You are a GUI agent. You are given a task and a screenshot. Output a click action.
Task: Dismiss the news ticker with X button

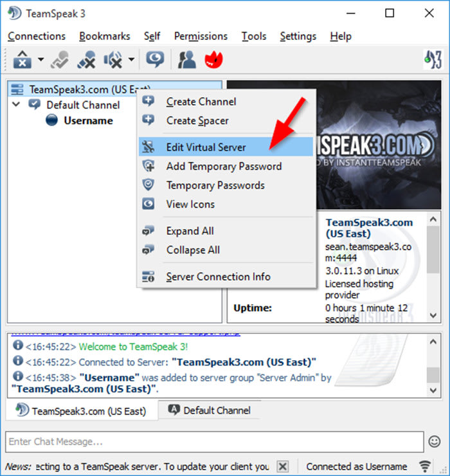coord(283,466)
